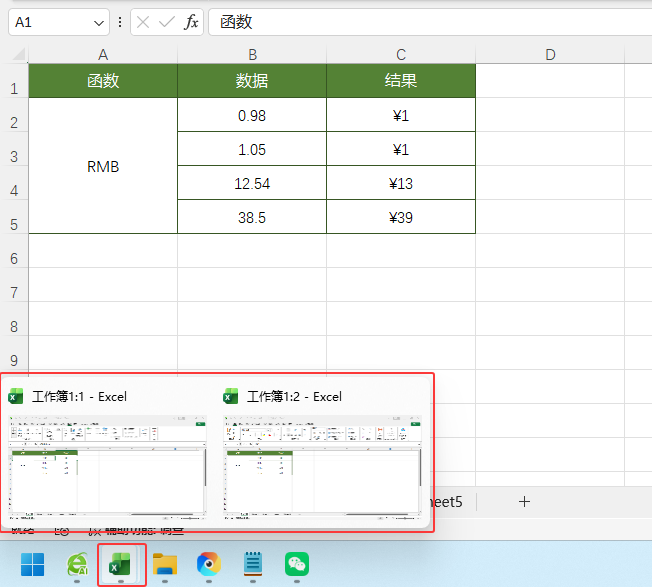Click the Name Box showing A1
652x587 pixels.
tap(59, 22)
